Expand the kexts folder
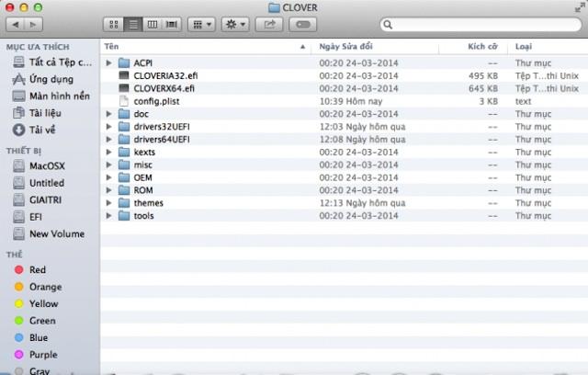 coord(108,152)
